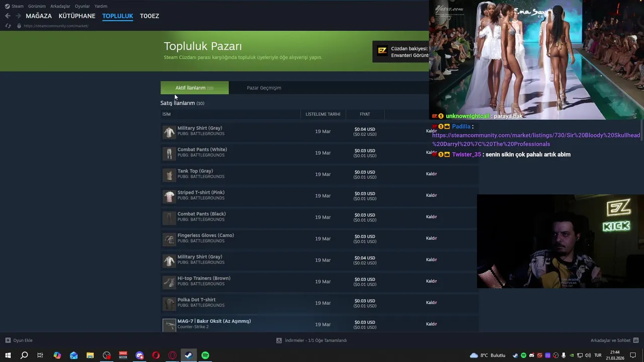Open the Combat Pants (White) listing

click(x=202, y=149)
